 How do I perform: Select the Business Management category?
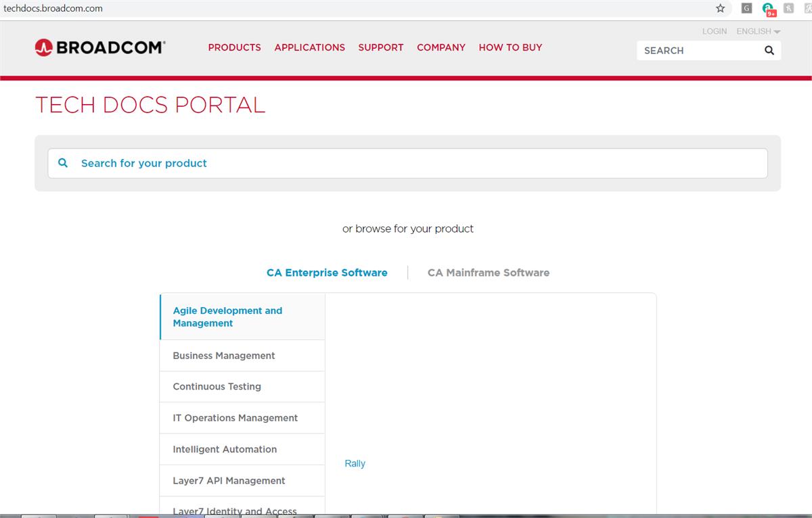pos(224,355)
